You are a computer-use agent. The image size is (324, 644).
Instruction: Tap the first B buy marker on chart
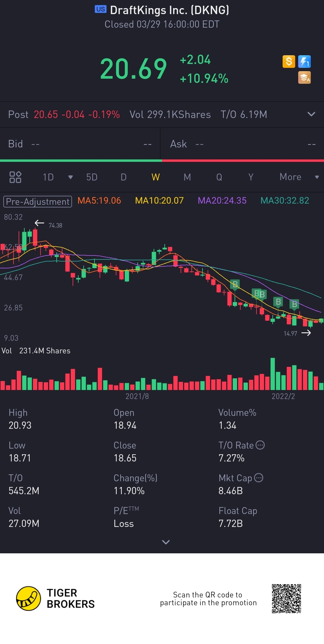click(235, 284)
